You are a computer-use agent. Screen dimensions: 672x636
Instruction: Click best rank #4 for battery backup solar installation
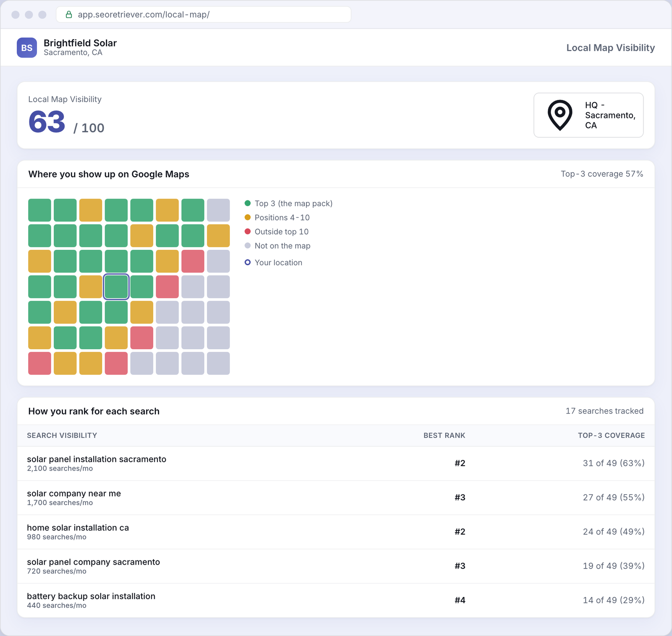click(460, 600)
